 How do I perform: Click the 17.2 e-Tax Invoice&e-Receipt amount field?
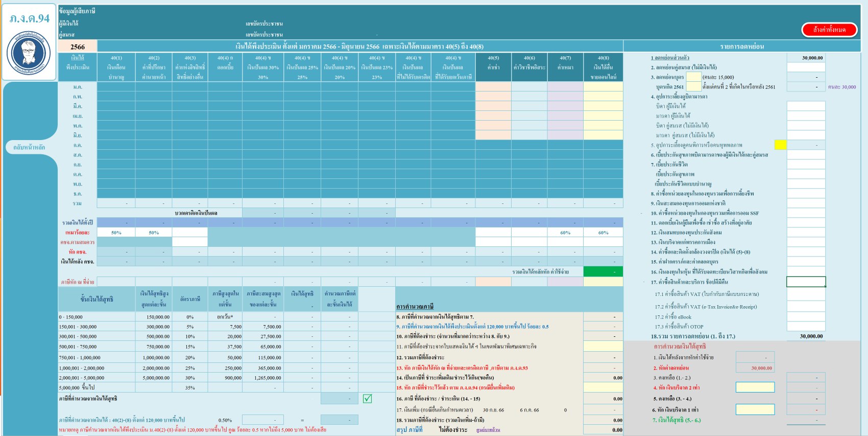806,307
